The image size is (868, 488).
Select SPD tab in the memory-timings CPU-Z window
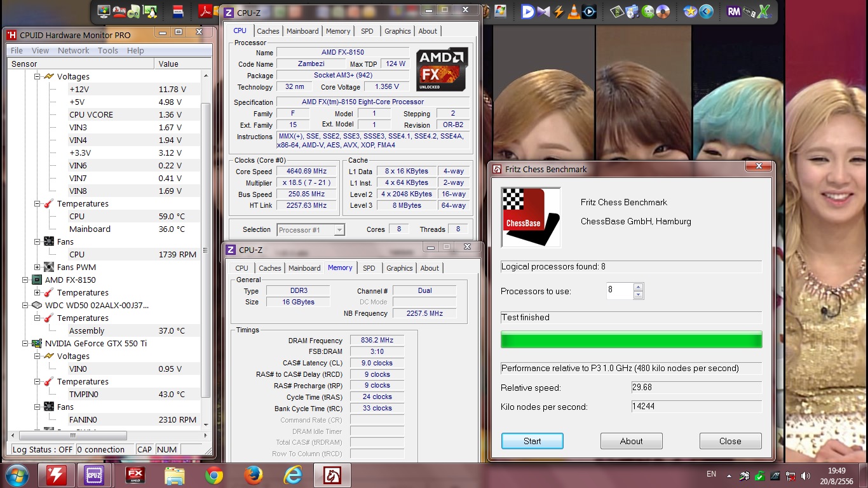pos(369,268)
